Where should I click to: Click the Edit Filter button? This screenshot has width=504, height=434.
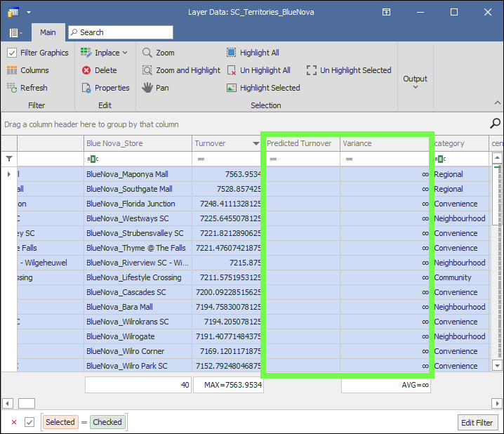point(477,422)
